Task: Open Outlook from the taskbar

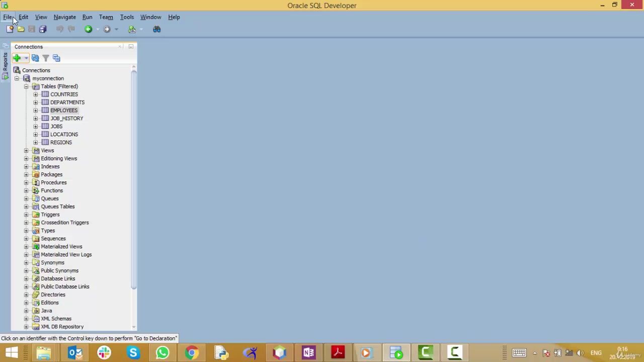Action: (75, 353)
